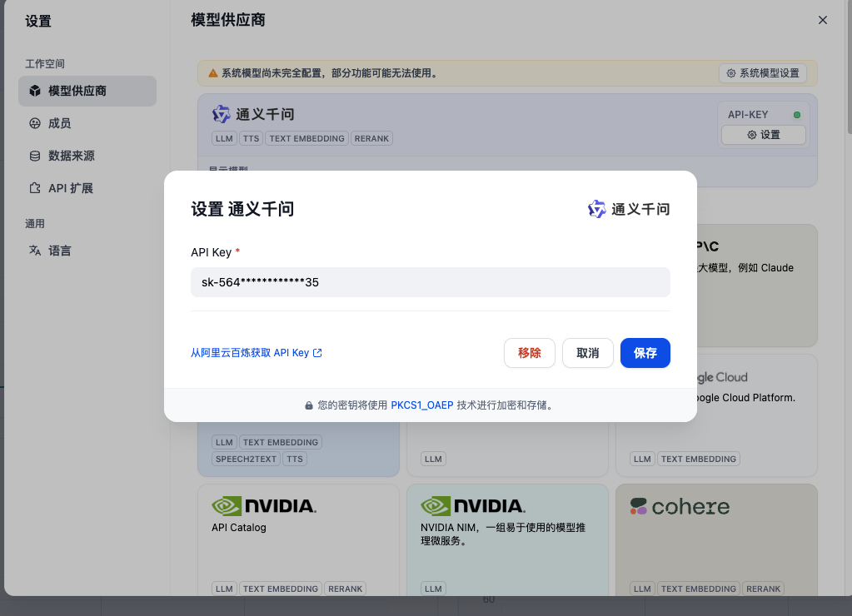The image size is (852, 616).
Task: Click the green API-KEY status dot
Action: click(796, 115)
